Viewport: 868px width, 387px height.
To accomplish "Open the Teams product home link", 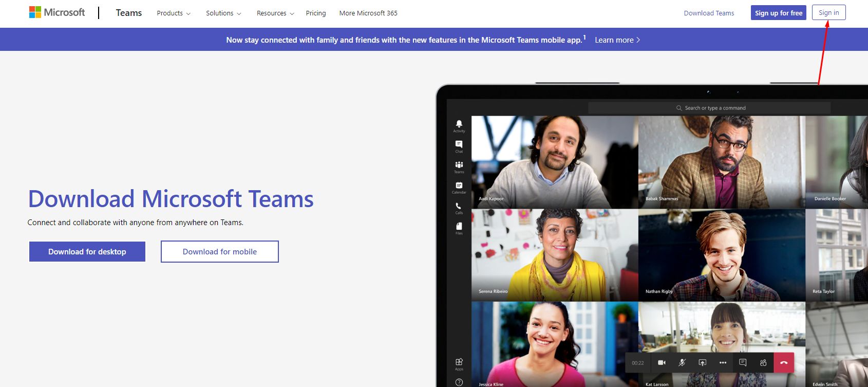I will click(x=129, y=13).
